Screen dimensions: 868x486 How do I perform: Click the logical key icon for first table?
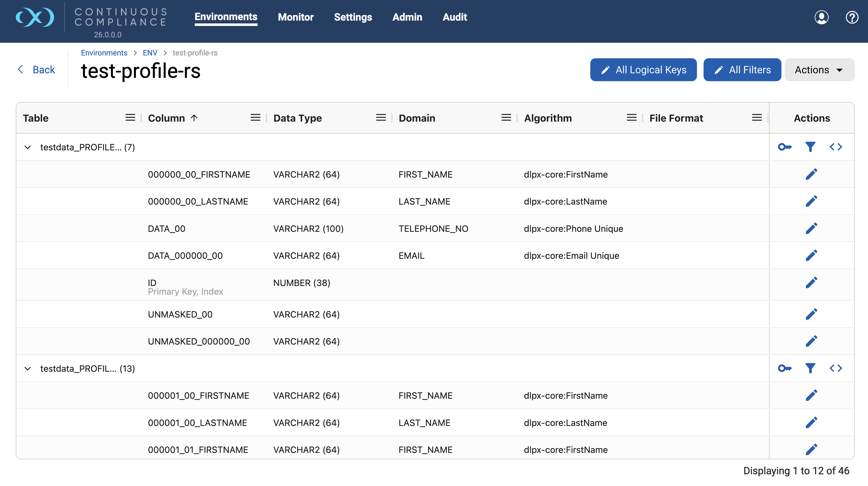(x=785, y=147)
